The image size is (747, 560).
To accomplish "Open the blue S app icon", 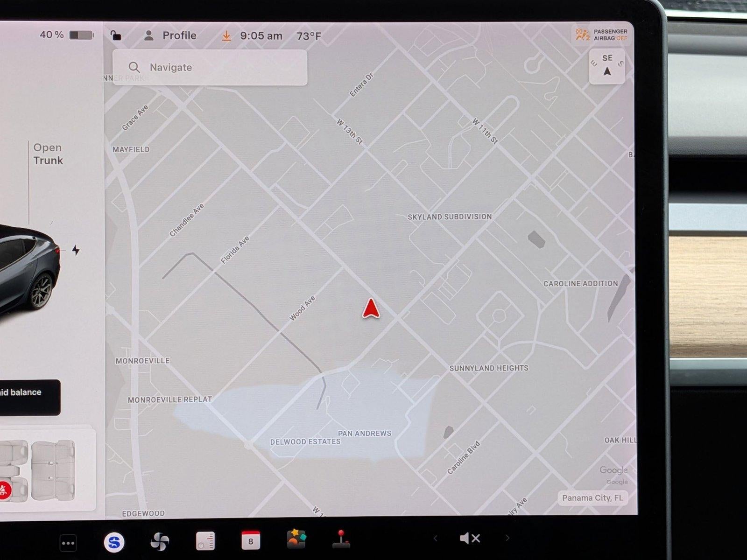I will click(114, 542).
